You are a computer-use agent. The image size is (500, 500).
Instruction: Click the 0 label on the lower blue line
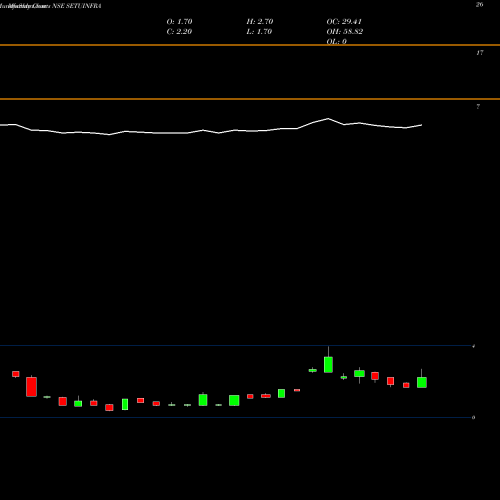474,418
